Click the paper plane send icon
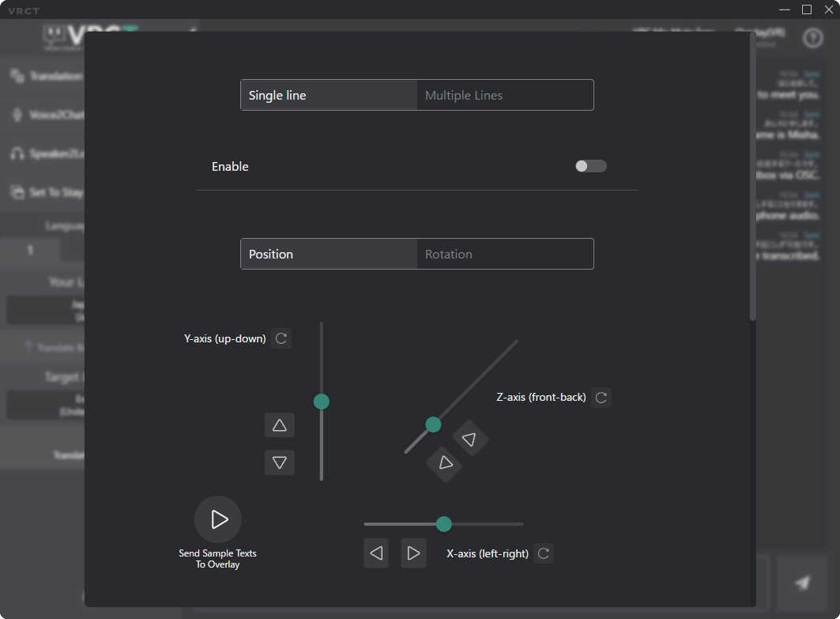840x619 pixels. coord(803,583)
